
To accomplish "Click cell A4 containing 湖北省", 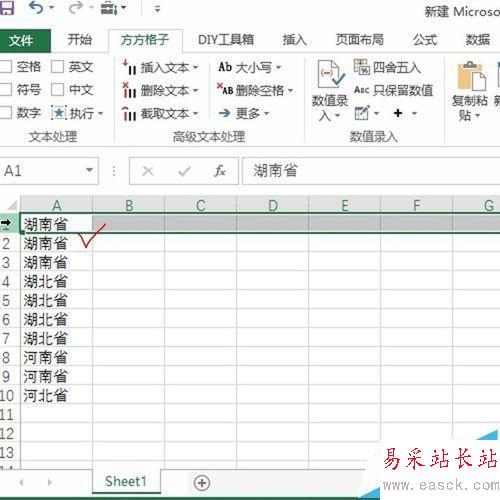I will coord(56,282).
